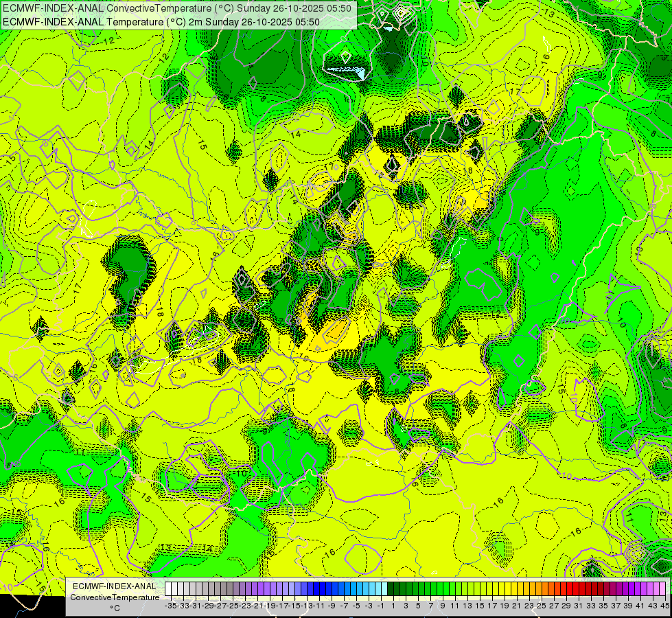Image resolution: width=672 pixels, height=618 pixels.
Task: Select the orange swatch above legend value 25
Action: click(539, 589)
